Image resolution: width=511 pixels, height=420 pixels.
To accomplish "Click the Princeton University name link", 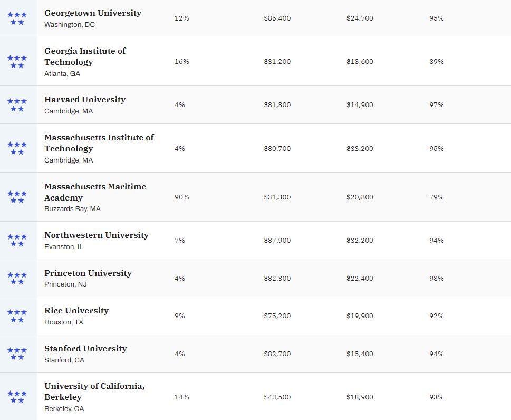I will 88,273.
